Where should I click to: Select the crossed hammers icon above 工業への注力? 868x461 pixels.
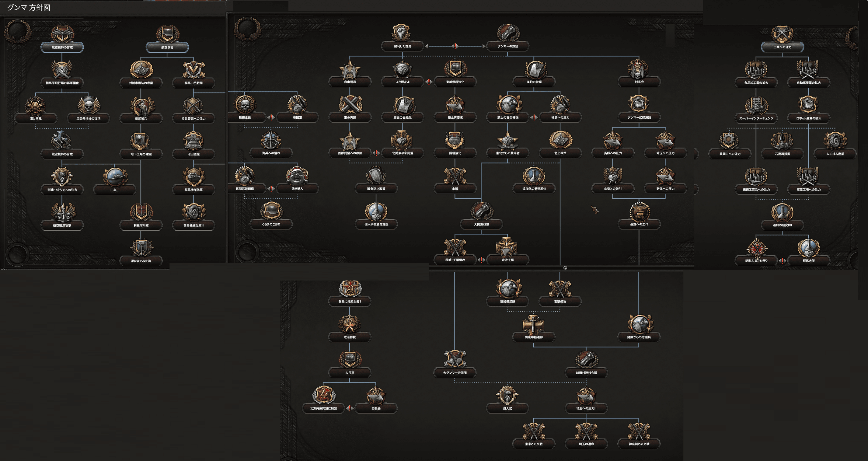[783, 34]
